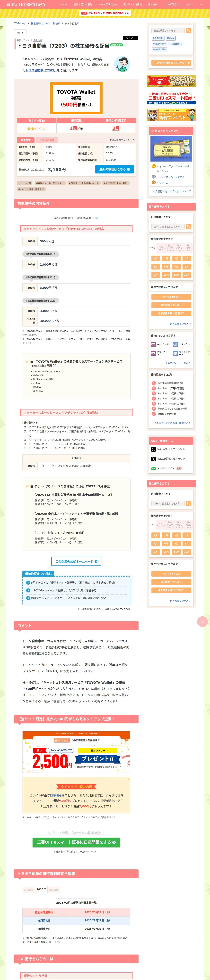The width and height of the screenshot is (210, 980).
Task: Click the 楽しい株主優待&配当 site logo
Action: tap(26, 4)
